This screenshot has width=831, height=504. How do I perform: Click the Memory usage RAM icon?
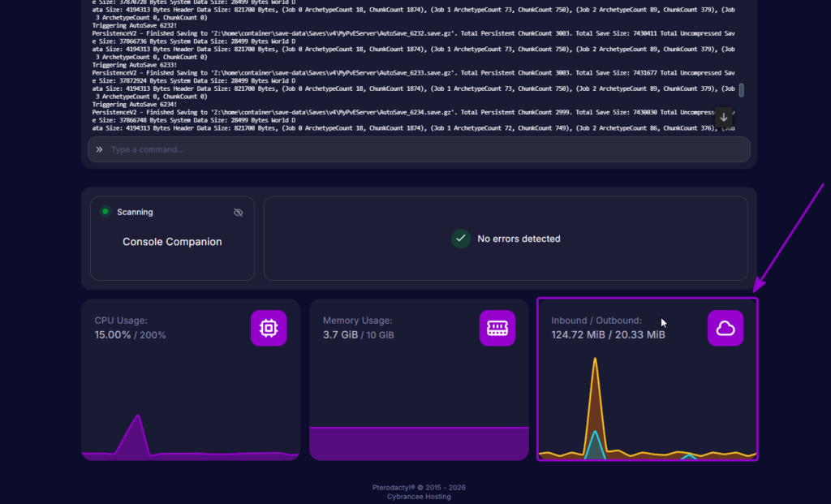(x=497, y=328)
